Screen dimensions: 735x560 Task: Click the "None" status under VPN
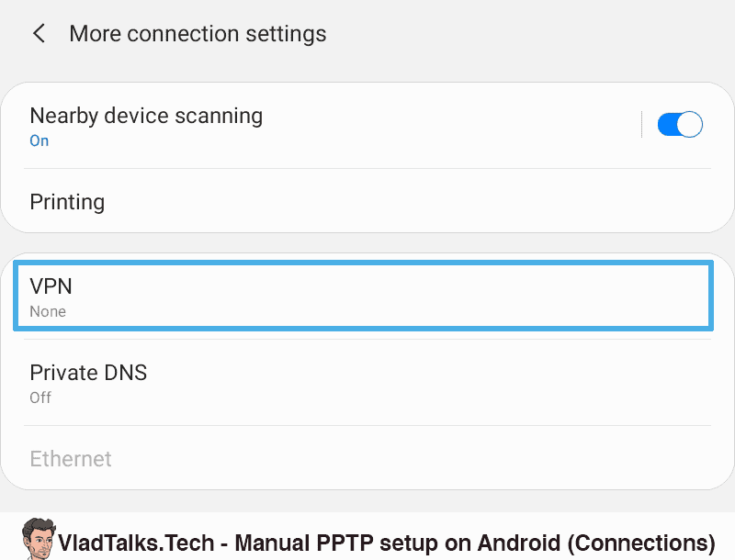[x=48, y=312]
